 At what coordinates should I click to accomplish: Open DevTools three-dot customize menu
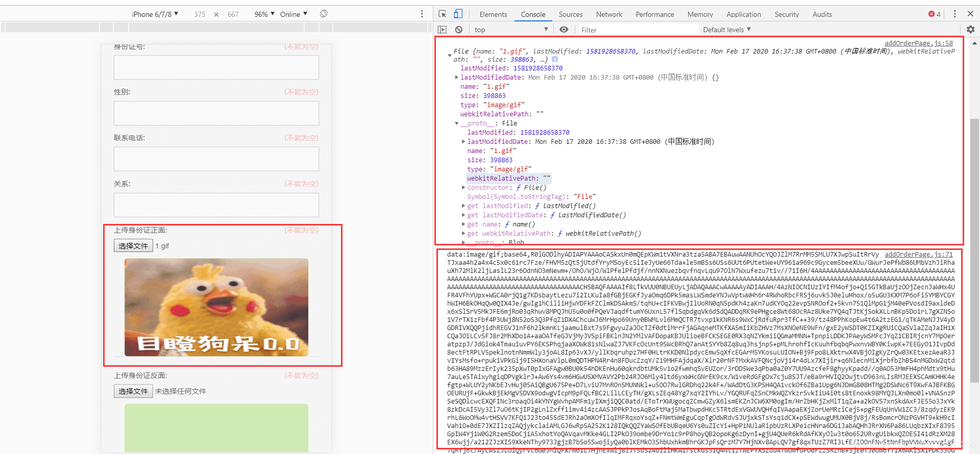click(955, 14)
